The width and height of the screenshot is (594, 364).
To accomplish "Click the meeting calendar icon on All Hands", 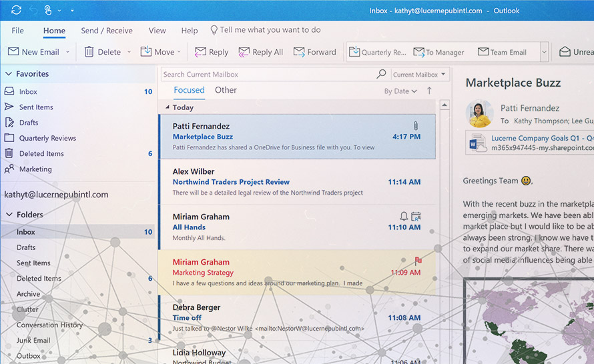I will (x=416, y=216).
